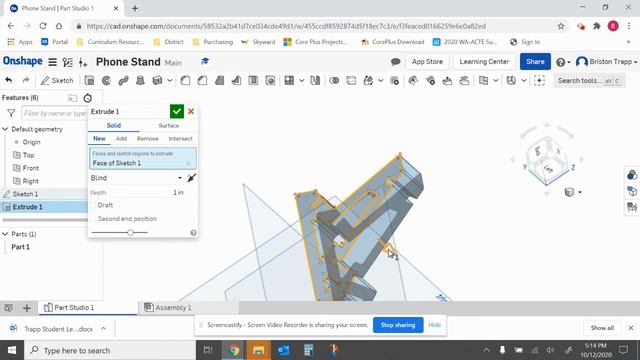Open the rollback history clock icon
Viewport: 640px width, 360px height.
pos(87,98)
